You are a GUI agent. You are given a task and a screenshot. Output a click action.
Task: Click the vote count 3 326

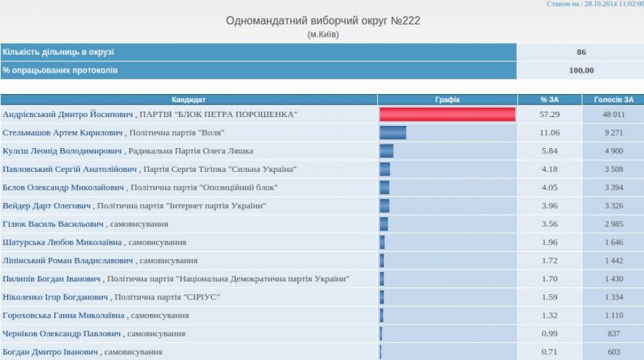click(x=614, y=206)
